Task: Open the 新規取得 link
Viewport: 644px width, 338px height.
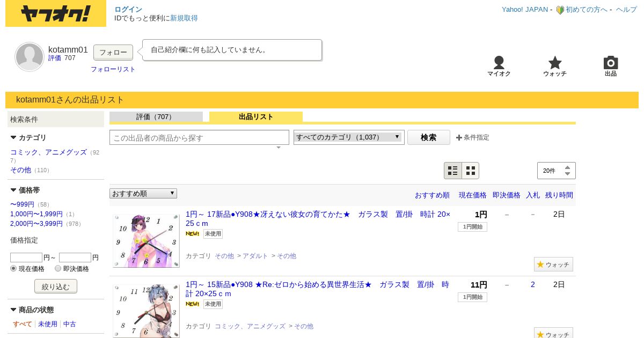Action: point(184,18)
